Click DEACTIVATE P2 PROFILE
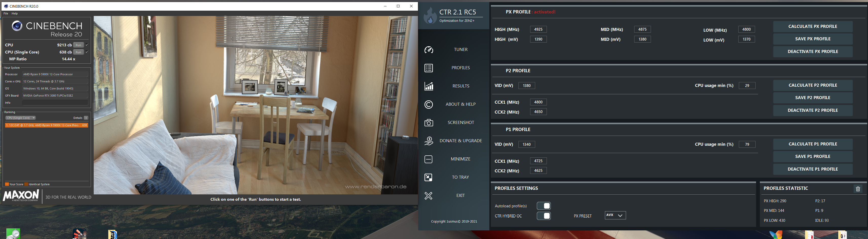The height and width of the screenshot is (239, 868). [813, 110]
